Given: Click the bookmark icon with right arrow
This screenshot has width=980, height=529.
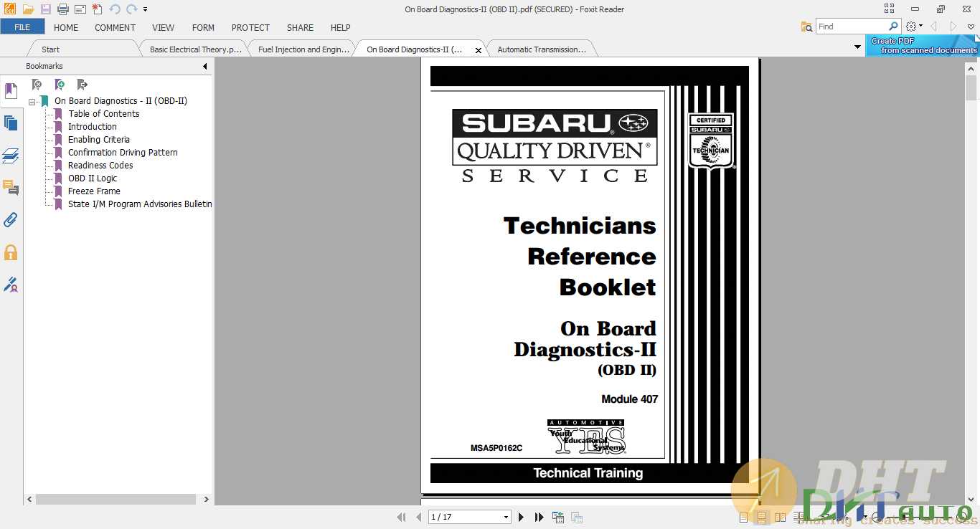Looking at the screenshot, I should point(82,85).
